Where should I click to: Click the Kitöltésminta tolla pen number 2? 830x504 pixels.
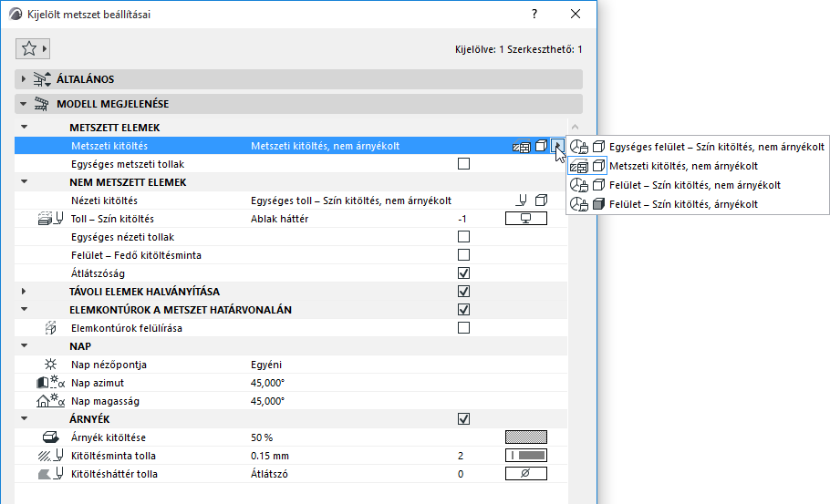461,456
